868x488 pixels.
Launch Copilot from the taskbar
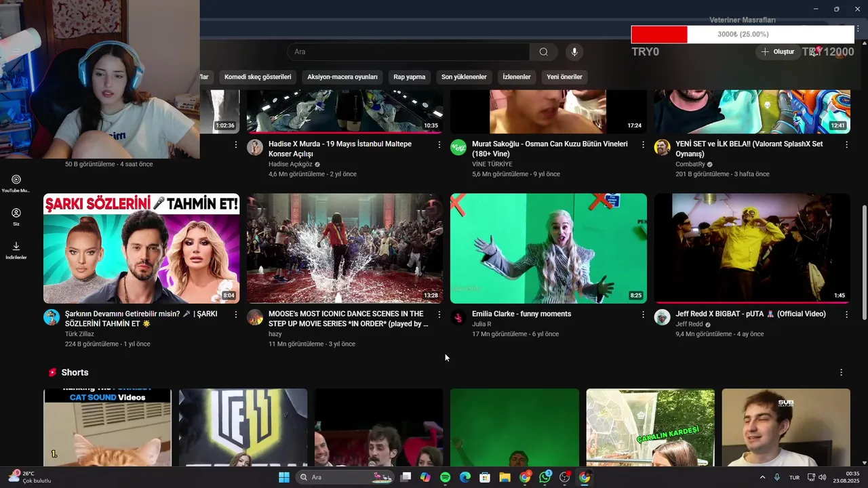(x=425, y=477)
